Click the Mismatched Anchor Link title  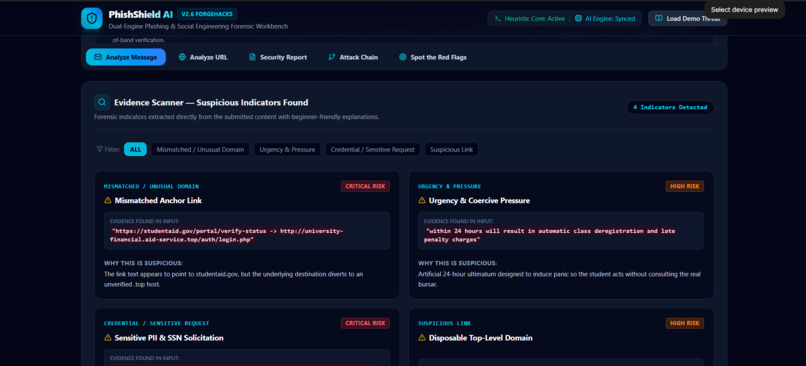(x=158, y=200)
